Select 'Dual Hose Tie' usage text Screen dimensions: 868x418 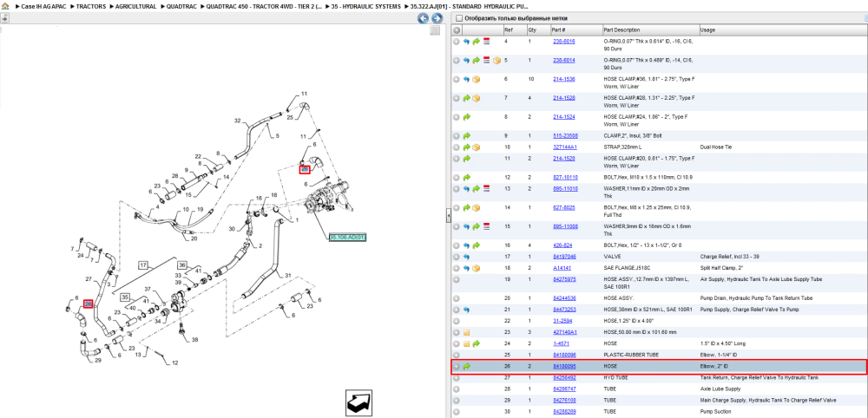coord(716,147)
